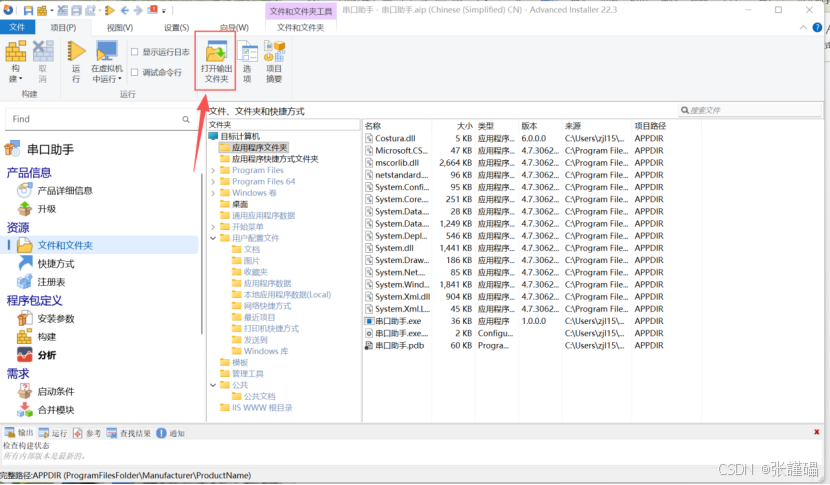This screenshot has height=485, width=830.
Task: Open the 文件 menu tab
Action: [17, 28]
